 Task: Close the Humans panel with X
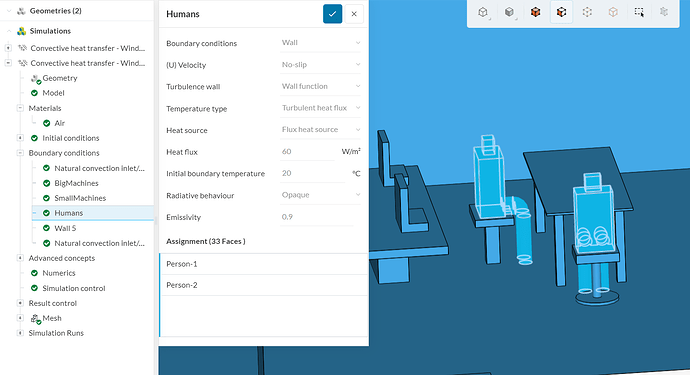tap(354, 14)
